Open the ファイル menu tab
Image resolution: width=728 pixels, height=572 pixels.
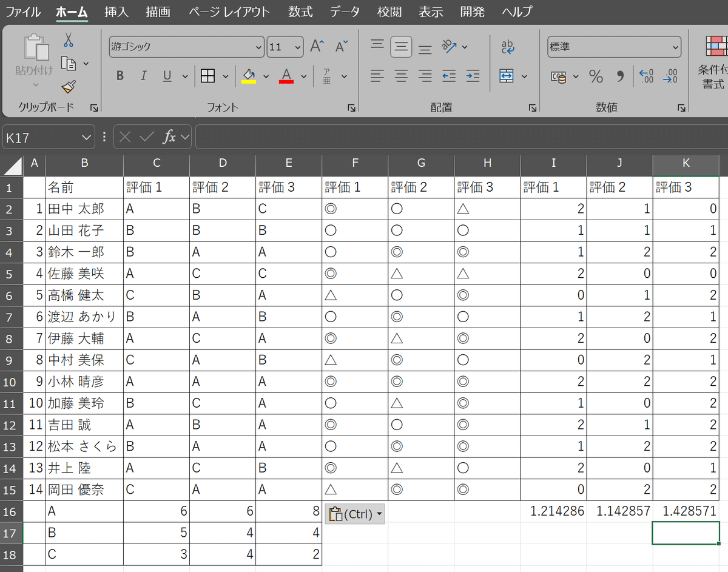point(24,12)
